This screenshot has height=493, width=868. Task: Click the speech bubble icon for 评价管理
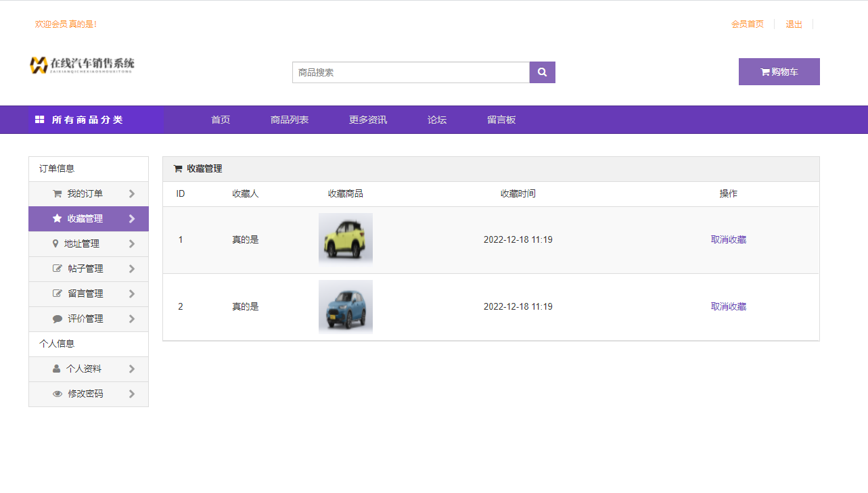click(58, 319)
